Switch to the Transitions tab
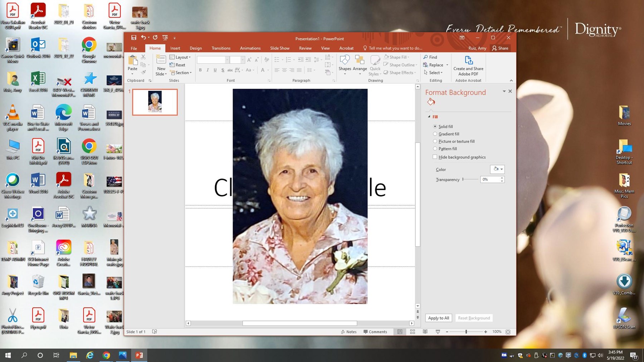 coord(221,48)
